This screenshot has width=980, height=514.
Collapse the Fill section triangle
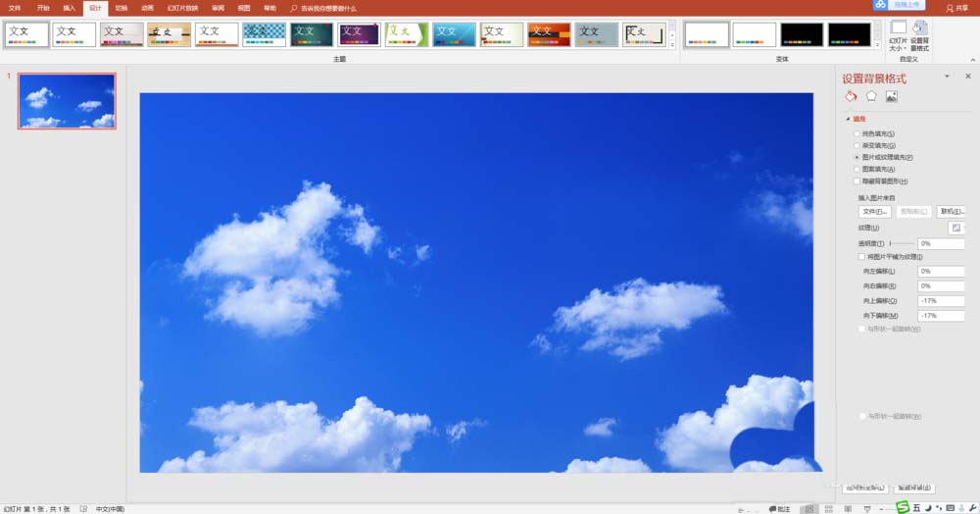(848, 119)
